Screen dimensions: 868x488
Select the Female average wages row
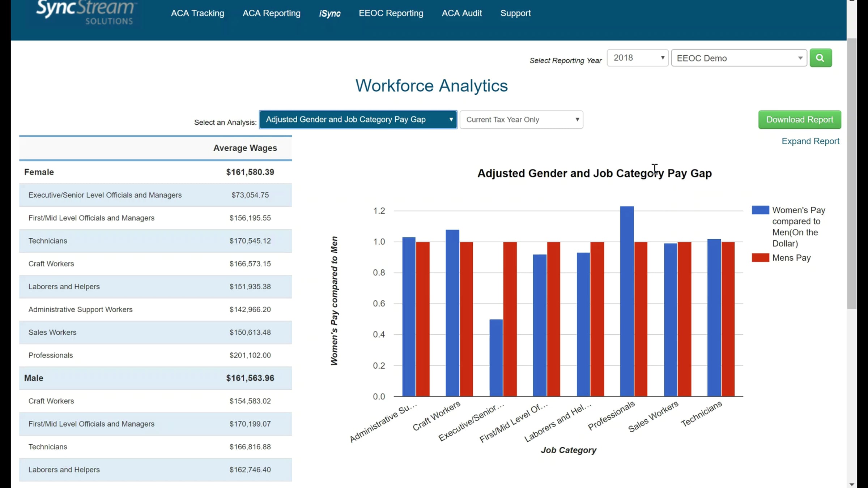pyautogui.click(x=156, y=172)
